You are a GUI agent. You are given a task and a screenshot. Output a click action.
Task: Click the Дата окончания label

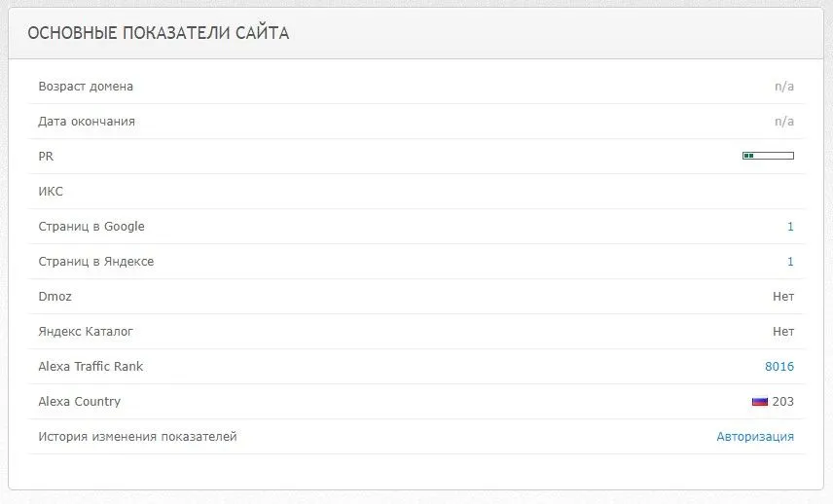pos(87,121)
